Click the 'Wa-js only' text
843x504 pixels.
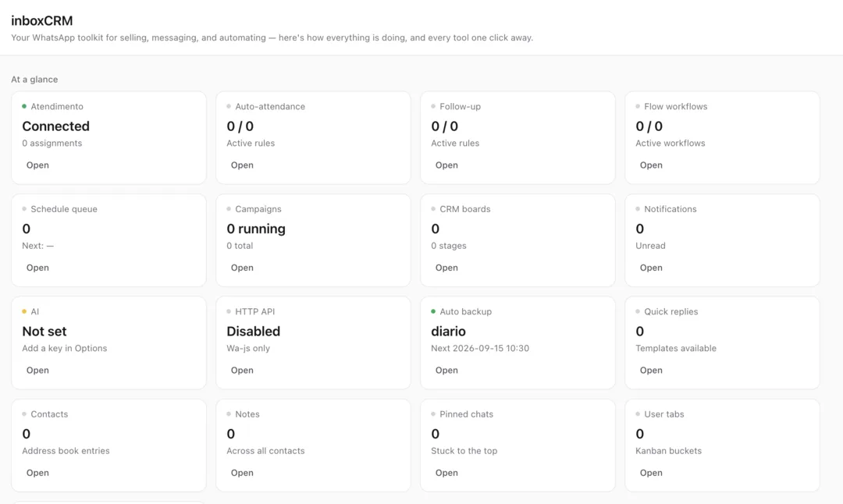(x=248, y=348)
